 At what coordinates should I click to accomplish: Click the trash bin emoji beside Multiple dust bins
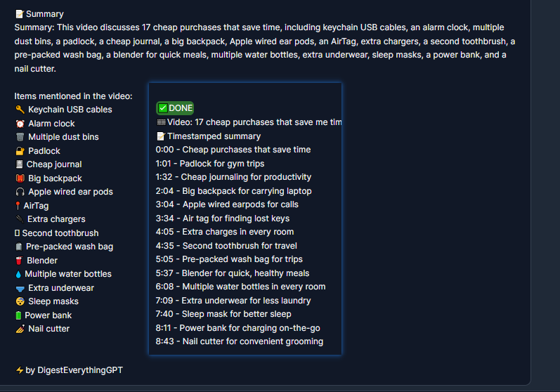(x=20, y=137)
